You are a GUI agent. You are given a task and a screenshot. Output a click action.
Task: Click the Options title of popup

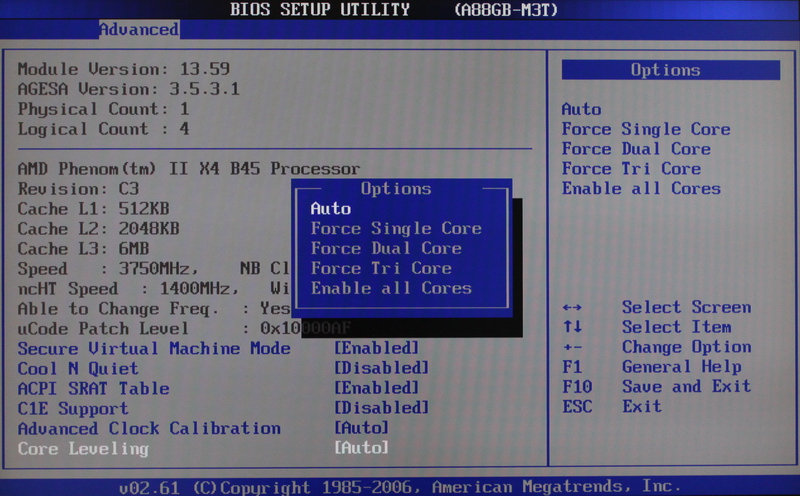pyautogui.click(x=396, y=189)
